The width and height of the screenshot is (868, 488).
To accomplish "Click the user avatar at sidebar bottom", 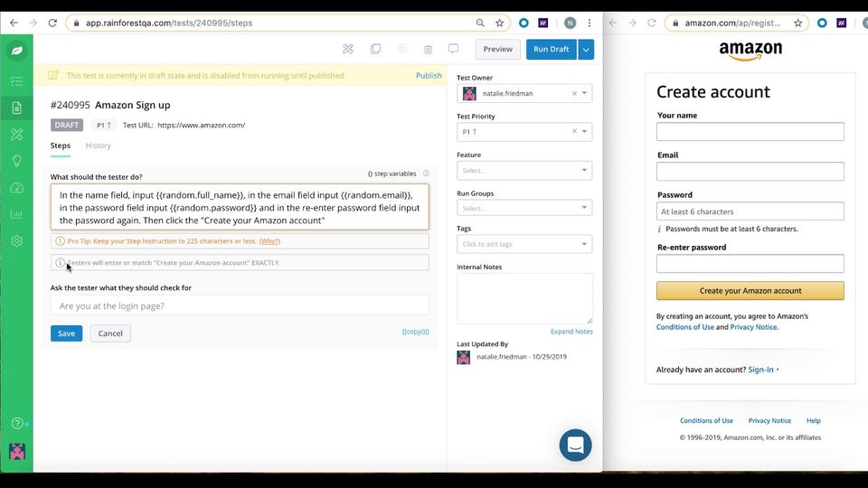I will 17,452.
